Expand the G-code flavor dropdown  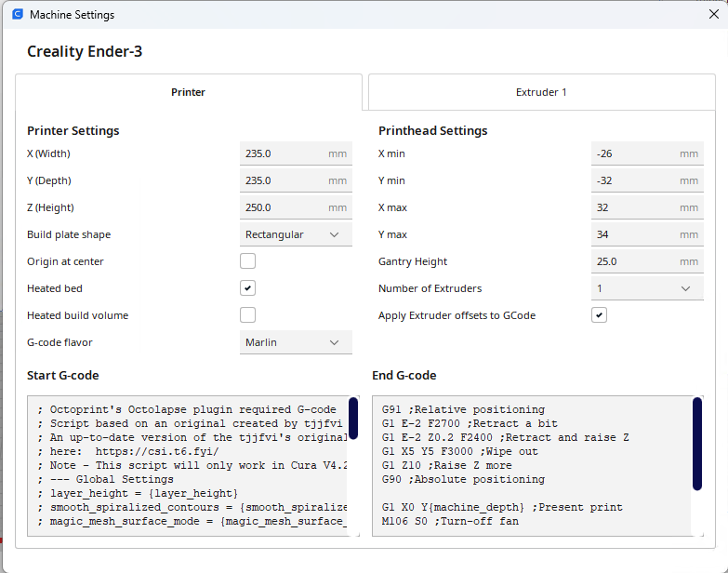[x=296, y=342]
